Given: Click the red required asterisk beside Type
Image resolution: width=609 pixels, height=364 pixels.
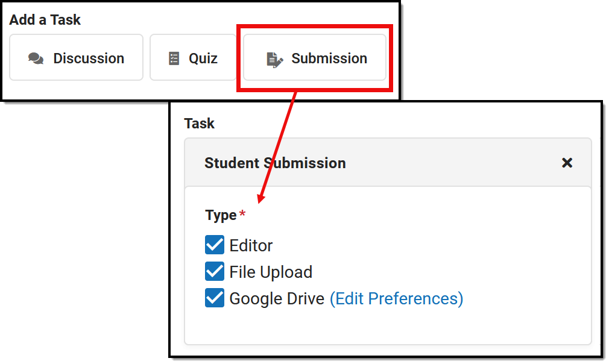Looking at the screenshot, I should [242, 215].
